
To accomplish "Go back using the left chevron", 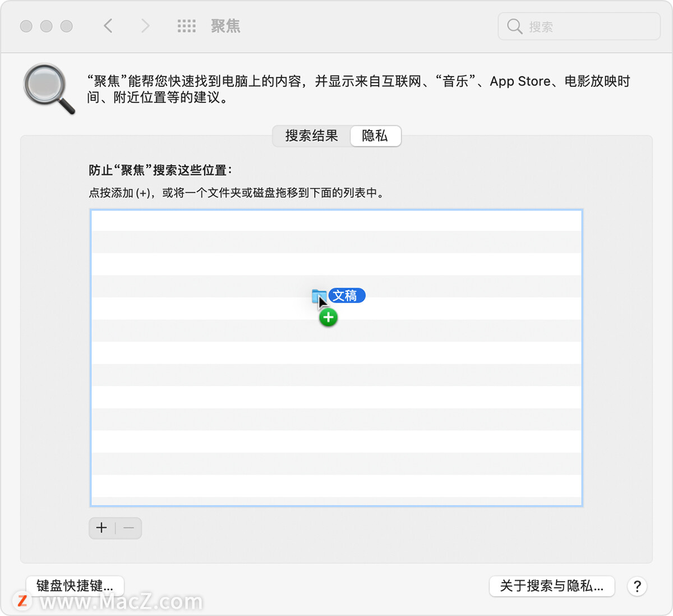I will pos(108,26).
